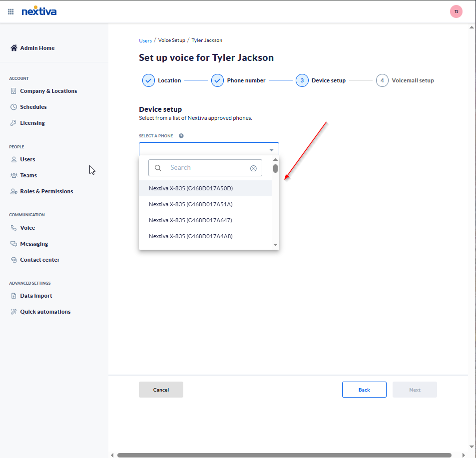The image size is (476, 458).
Task: Click the phone list scrollbar thumb
Action: coord(275,168)
